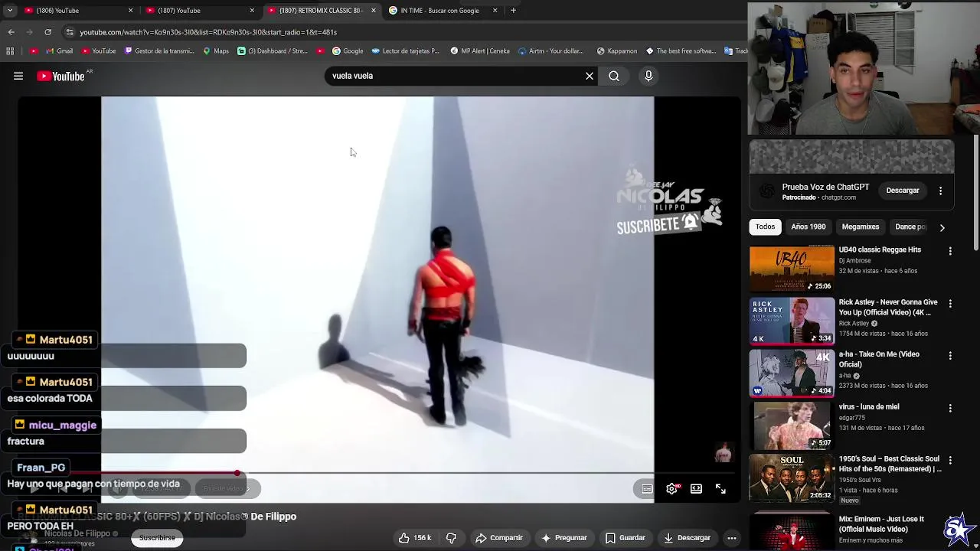
Task: Open more actions ellipsis below the video
Action: [x=732, y=538]
